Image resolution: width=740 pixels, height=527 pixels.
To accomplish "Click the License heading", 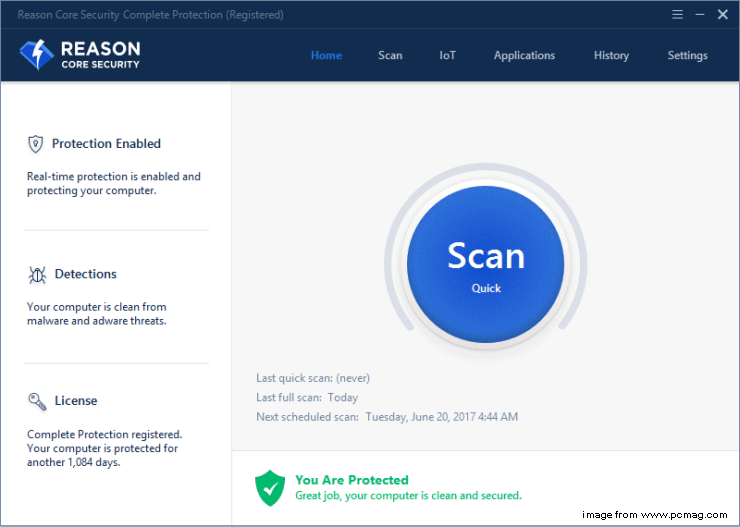I will click(x=76, y=401).
